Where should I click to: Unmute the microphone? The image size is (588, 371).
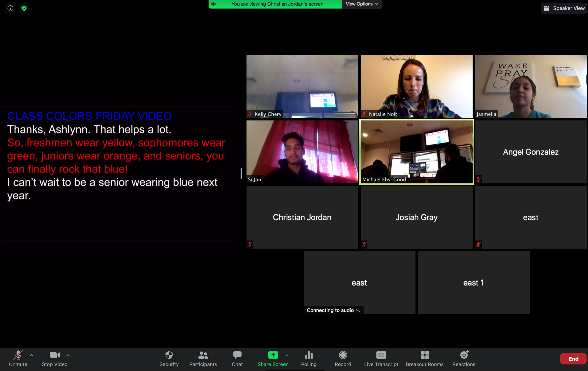point(18,358)
